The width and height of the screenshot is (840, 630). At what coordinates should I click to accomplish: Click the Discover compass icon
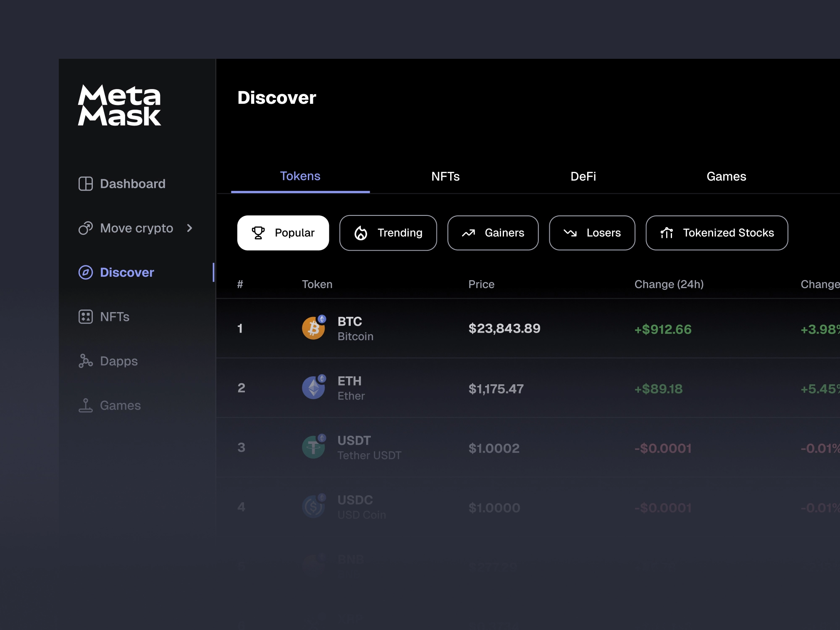tap(86, 272)
